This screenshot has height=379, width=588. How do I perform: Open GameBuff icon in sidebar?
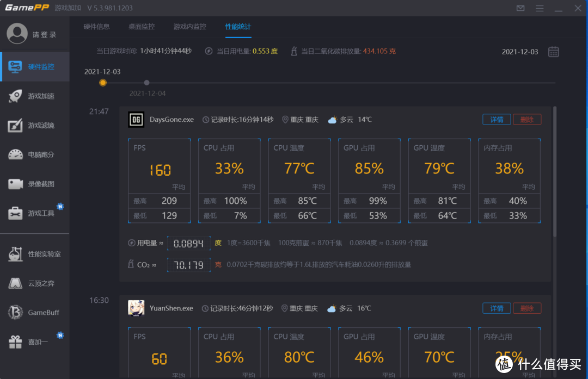coord(15,312)
